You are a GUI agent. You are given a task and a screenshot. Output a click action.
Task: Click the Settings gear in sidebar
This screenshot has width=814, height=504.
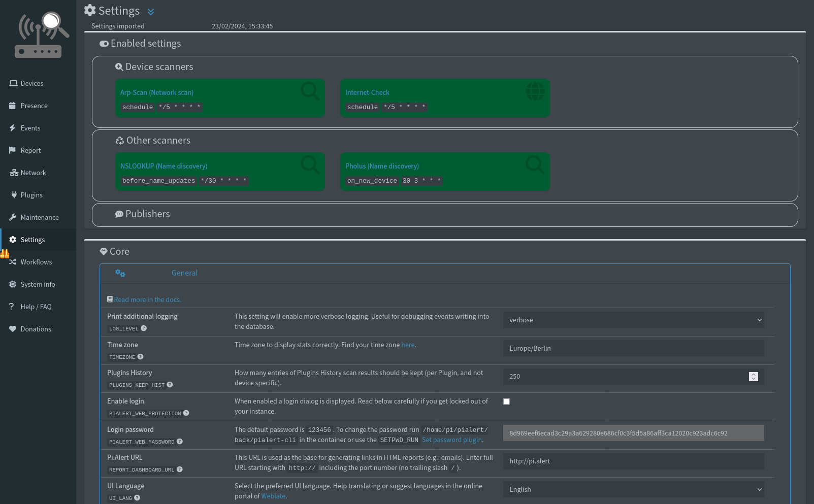13,240
